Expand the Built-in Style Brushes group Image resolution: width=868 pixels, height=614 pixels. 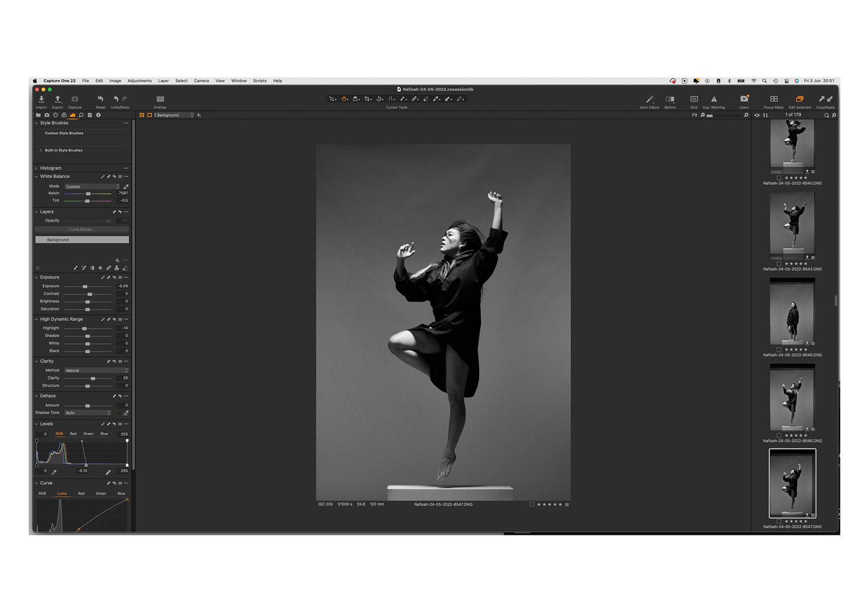(41, 150)
